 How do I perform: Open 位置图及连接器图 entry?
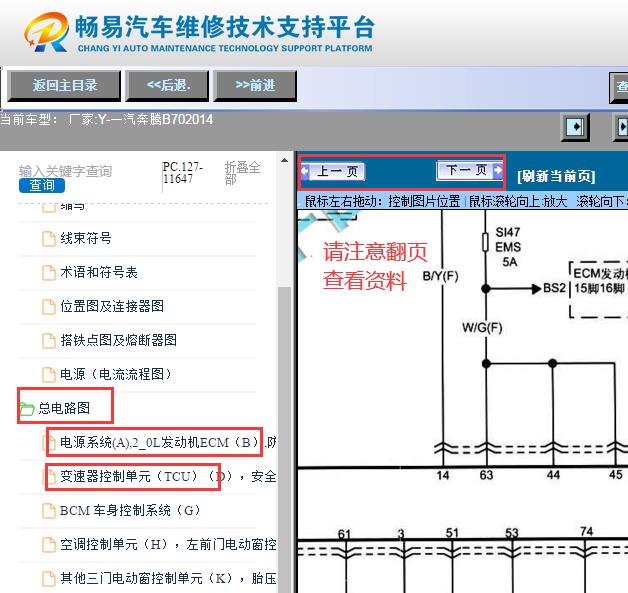click(x=112, y=306)
